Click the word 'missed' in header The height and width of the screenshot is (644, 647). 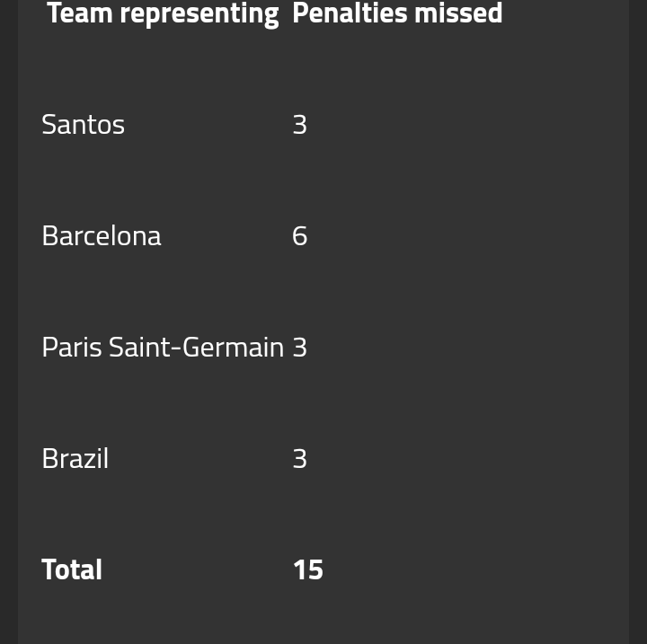(x=458, y=13)
